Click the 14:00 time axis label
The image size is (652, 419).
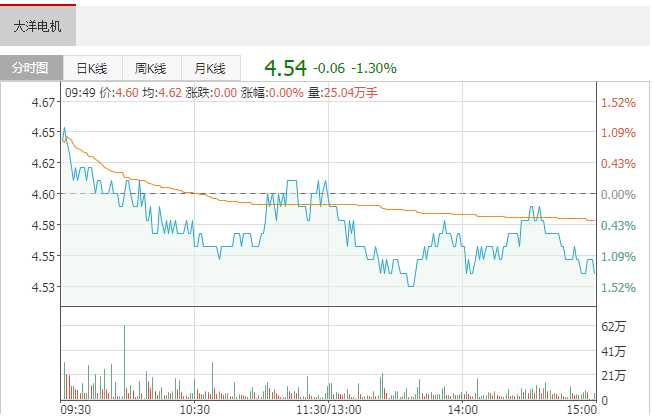click(462, 409)
